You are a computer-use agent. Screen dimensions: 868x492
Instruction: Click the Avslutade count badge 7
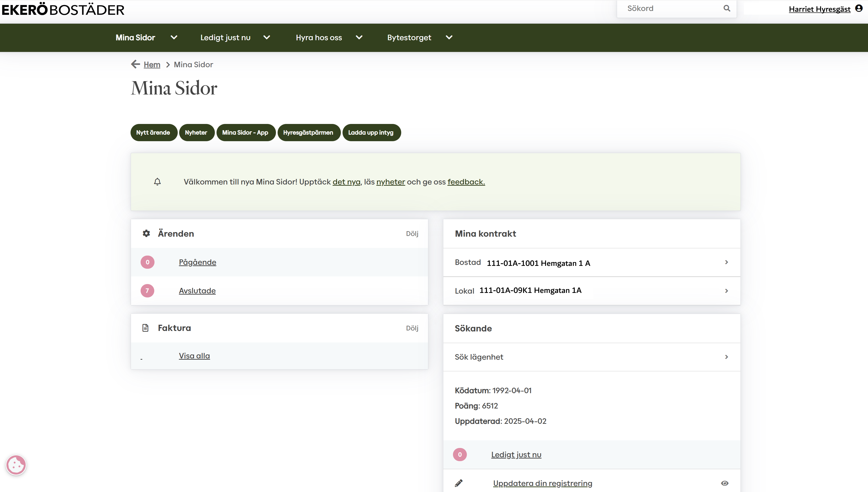(148, 291)
